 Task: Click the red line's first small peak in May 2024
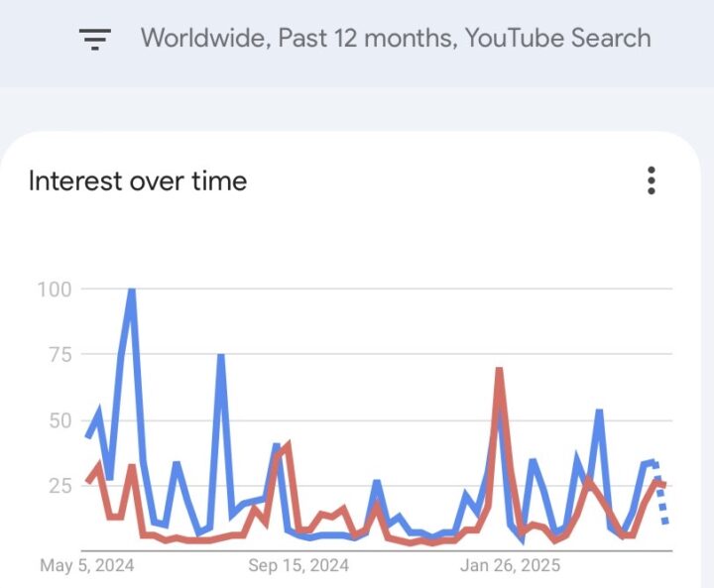[98, 465]
